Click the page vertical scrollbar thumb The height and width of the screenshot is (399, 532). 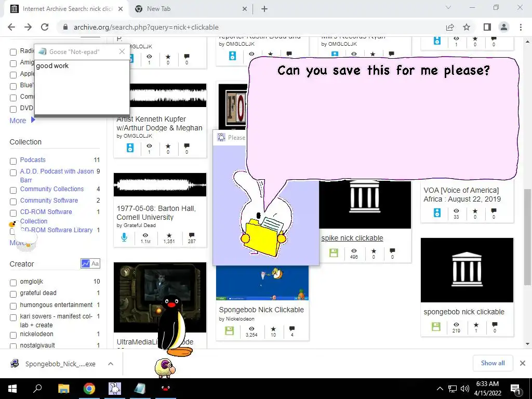click(x=527, y=236)
